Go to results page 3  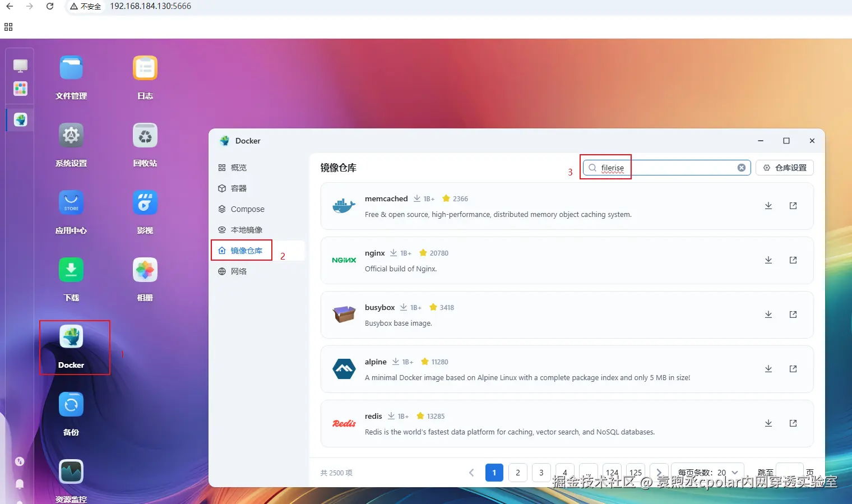[541, 473]
